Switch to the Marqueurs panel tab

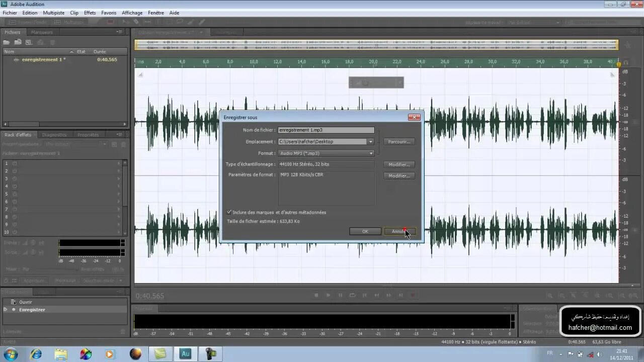click(42, 32)
